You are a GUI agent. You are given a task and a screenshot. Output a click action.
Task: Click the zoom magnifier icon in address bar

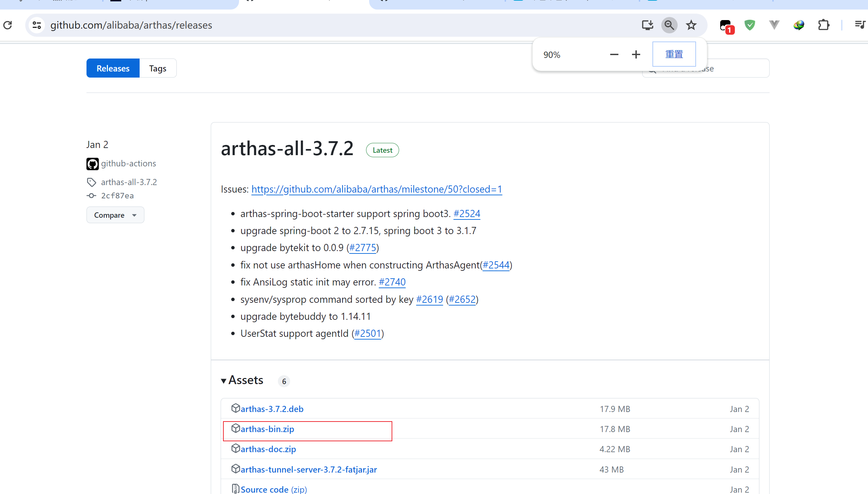coord(669,25)
